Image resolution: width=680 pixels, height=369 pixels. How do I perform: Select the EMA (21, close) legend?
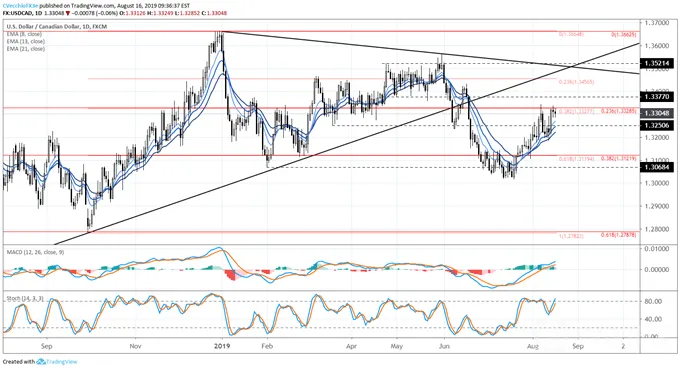click(25, 49)
